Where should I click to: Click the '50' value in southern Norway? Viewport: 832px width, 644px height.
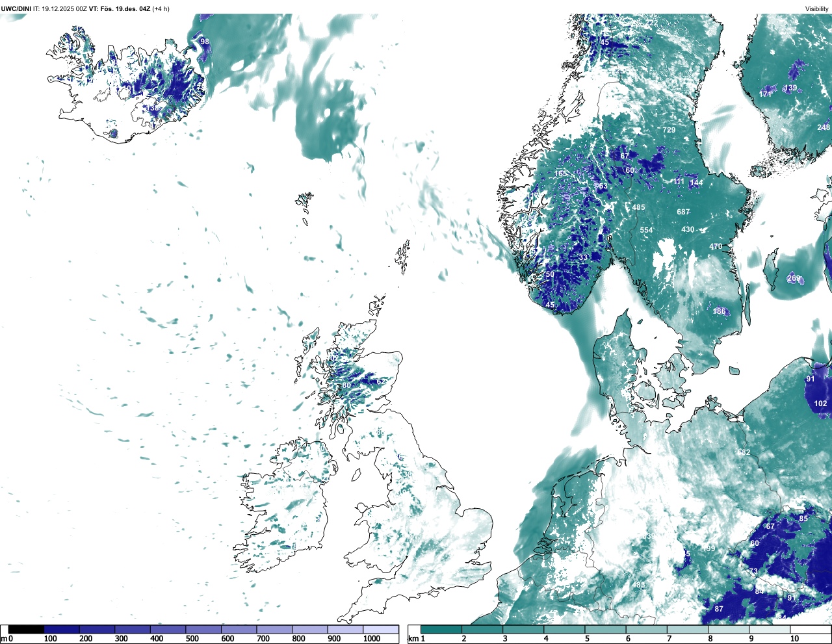[550, 275]
